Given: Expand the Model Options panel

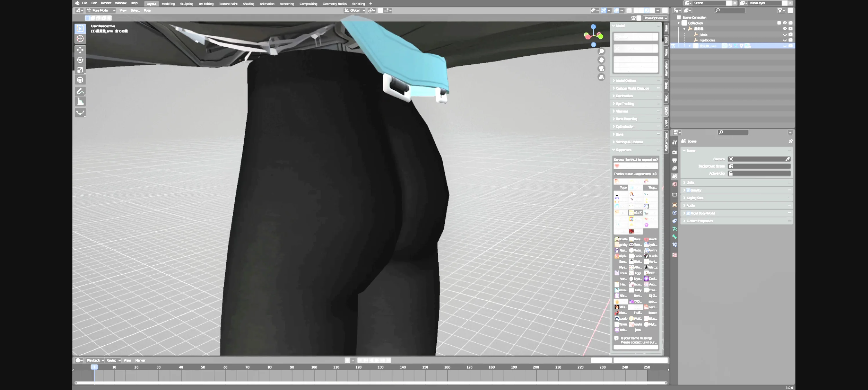Looking at the screenshot, I should 636,81.
